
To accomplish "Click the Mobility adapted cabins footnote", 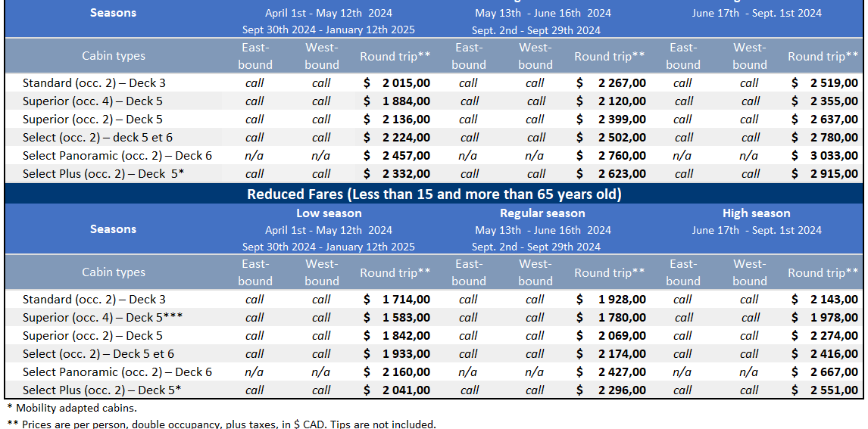I will tap(72, 408).
